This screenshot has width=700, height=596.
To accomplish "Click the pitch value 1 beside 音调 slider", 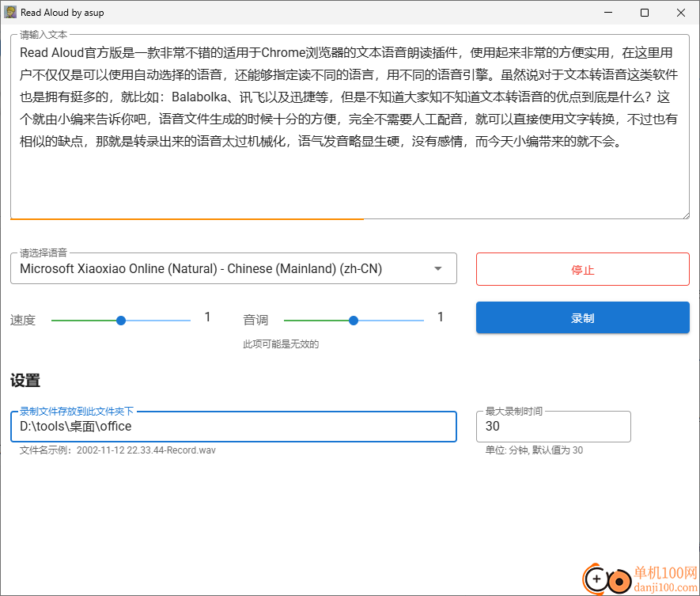I will click(x=441, y=317).
